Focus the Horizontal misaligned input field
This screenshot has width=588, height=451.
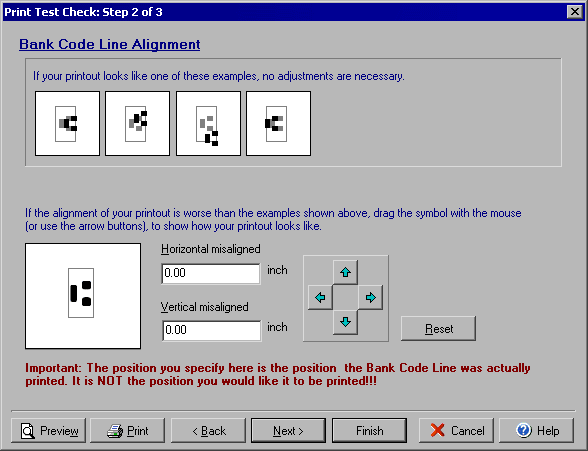coord(211,273)
